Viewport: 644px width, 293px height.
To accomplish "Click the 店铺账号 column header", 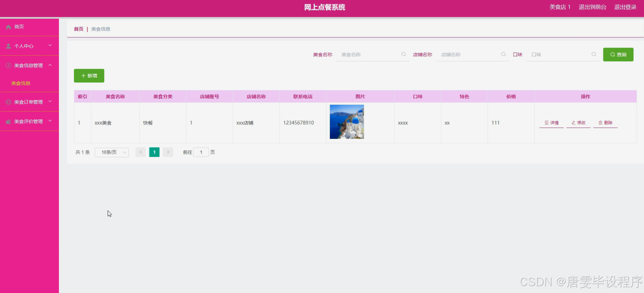I will coord(209,97).
